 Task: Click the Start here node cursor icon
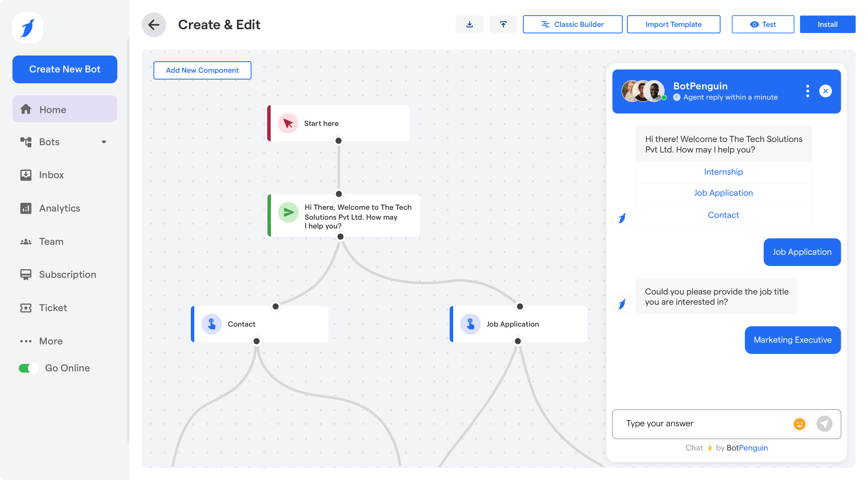pos(288,123)
